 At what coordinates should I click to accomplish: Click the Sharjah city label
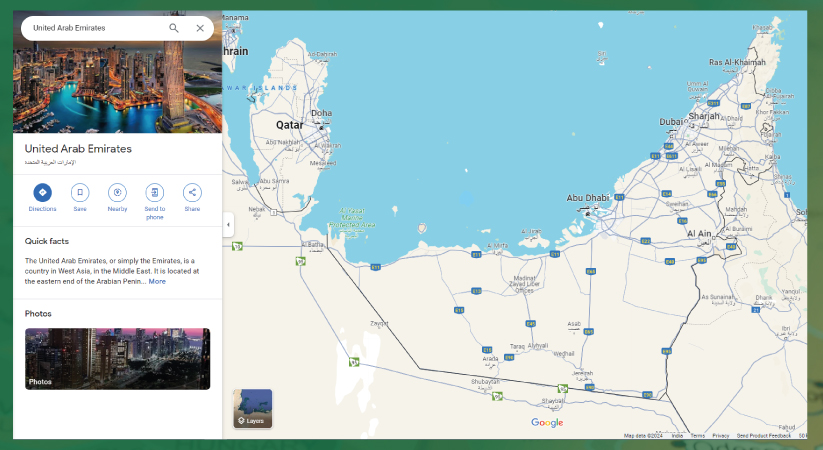tap(704, 116)
